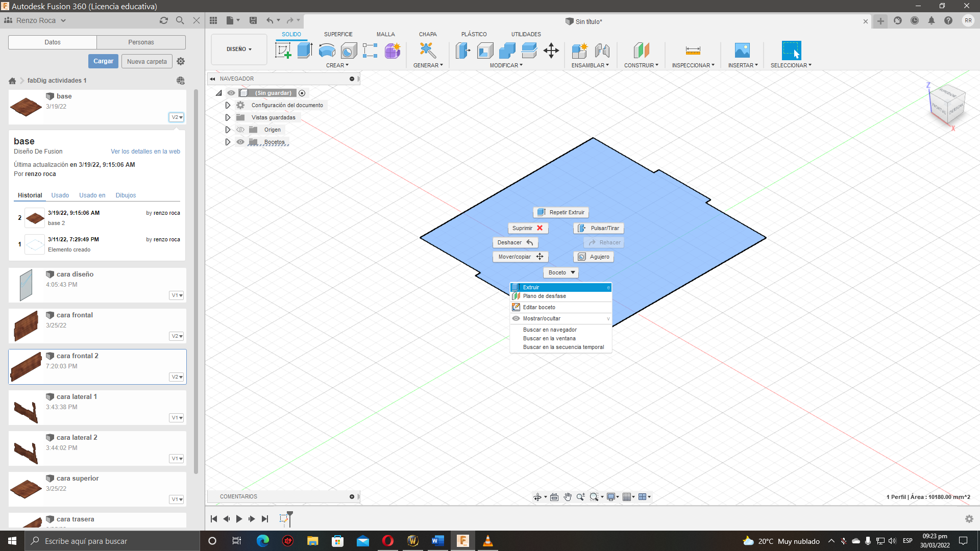The width and height of the screenshot is (980, 551).
Task: Open the Boceto marking menu dropdown
Action: coord(561,272)
